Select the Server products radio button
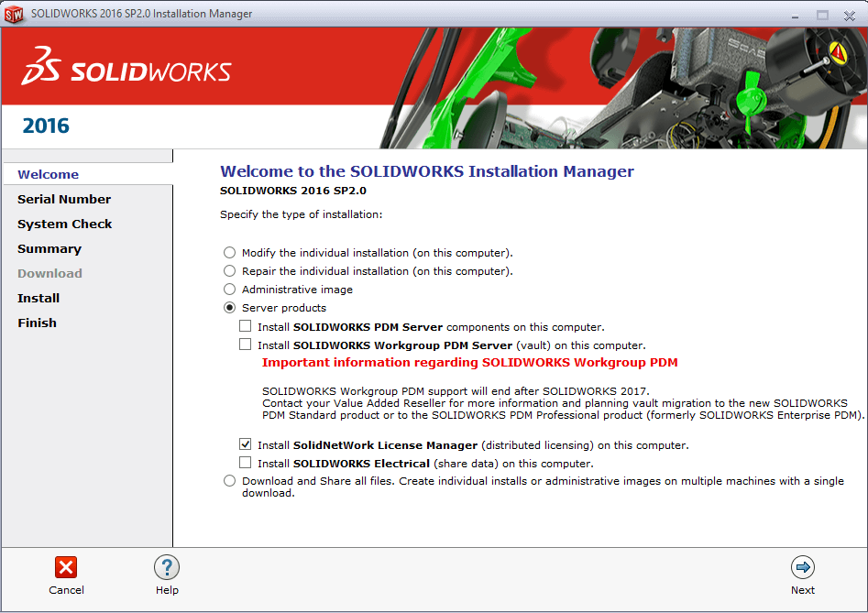The width and height of the screenshot is (868, 613). [x=229, y=308]
